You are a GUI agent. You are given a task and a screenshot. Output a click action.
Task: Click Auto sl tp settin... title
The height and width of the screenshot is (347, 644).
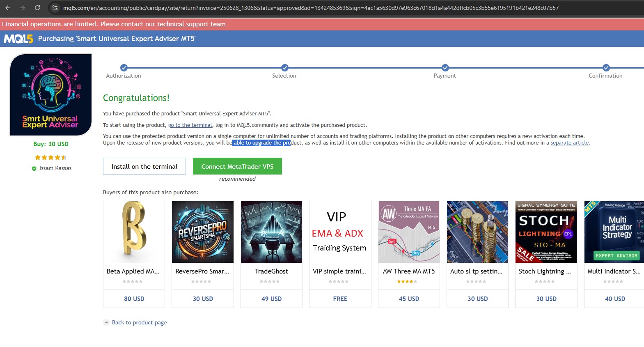point(476,271)
